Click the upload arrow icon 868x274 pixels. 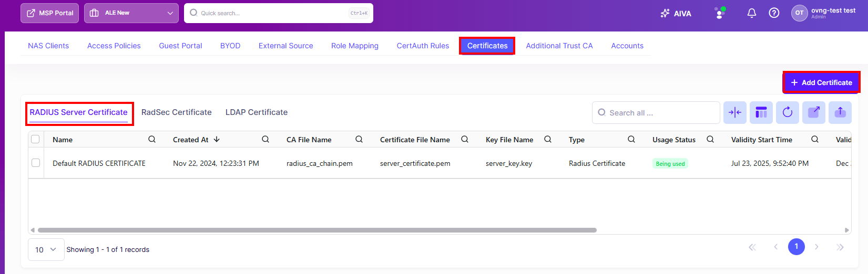point(840,112)
